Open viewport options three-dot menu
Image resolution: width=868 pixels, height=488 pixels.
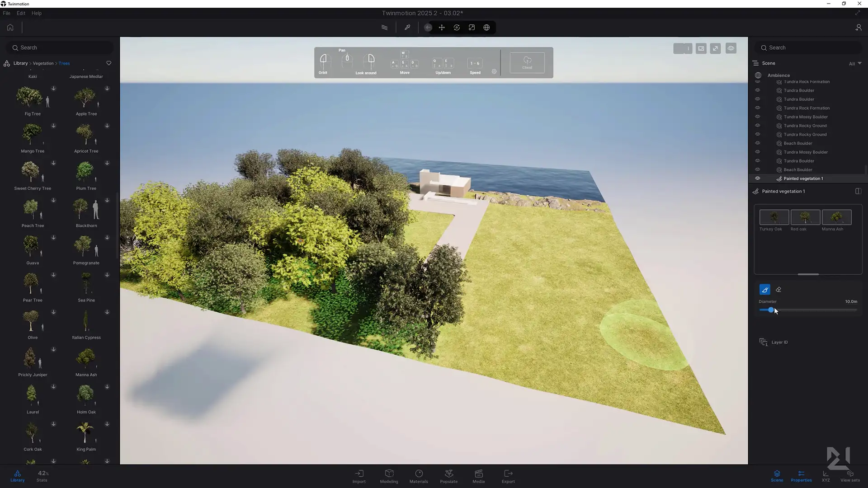pos(688,48)
